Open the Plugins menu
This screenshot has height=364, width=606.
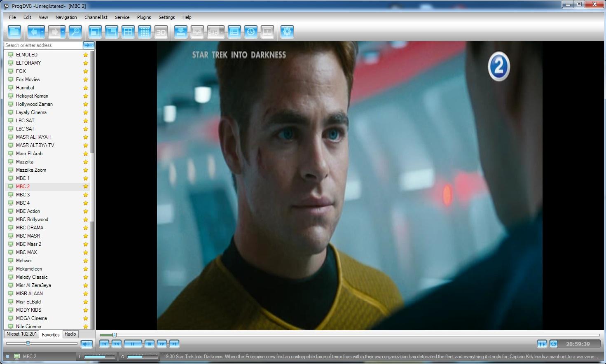coord(144,17)
